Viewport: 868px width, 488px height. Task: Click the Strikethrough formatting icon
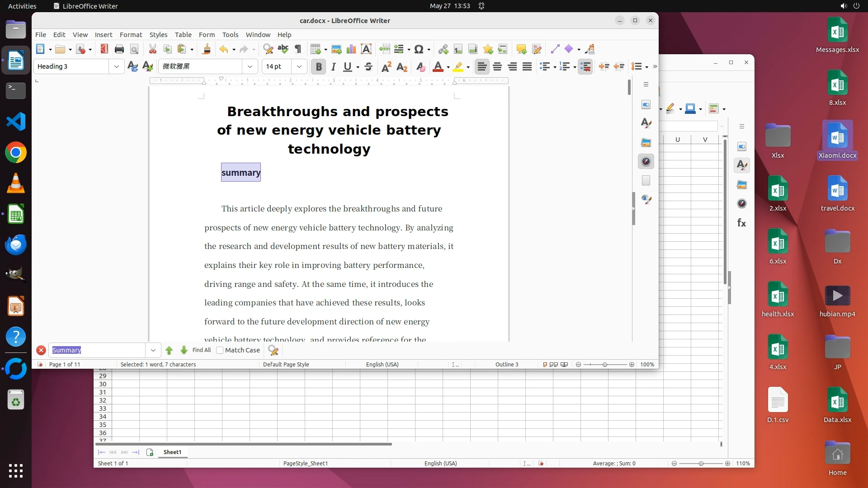point(368,67)
